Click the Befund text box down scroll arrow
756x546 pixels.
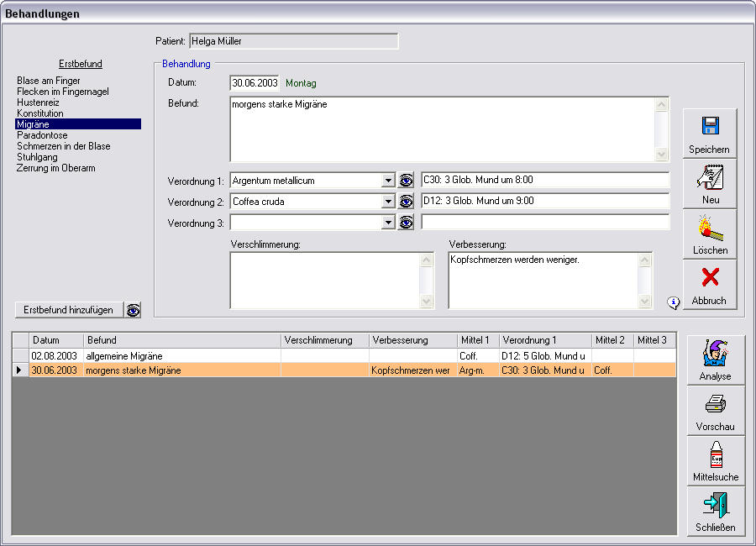tap(661, 155)
